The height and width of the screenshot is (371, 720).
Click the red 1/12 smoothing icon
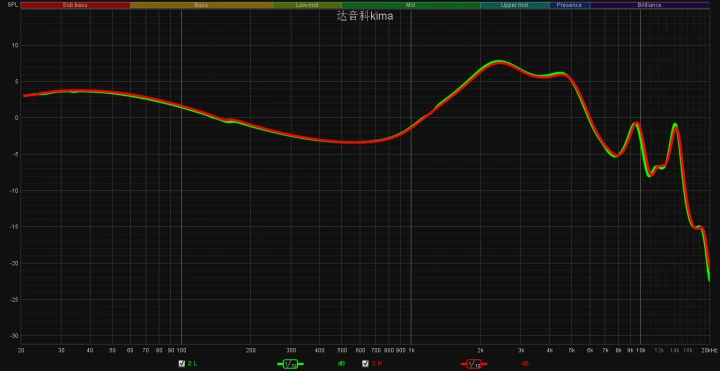click(474, 364)
